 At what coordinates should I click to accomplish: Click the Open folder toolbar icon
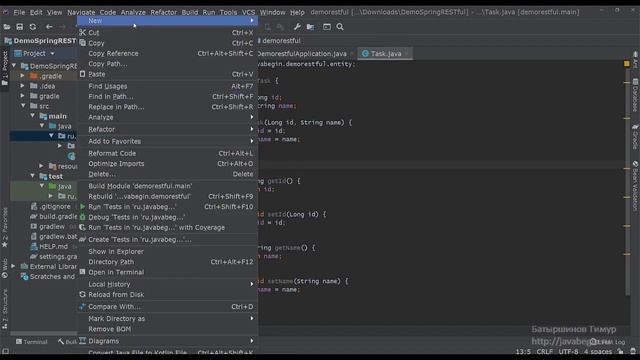(x=7, y=27)
